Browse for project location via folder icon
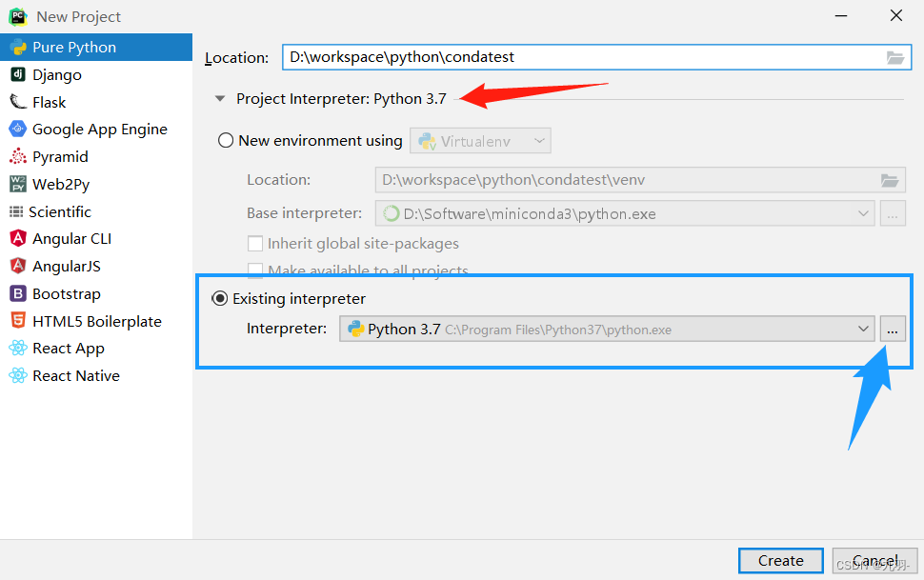Viewport: 924px width, 580px height. pos(895,58)
